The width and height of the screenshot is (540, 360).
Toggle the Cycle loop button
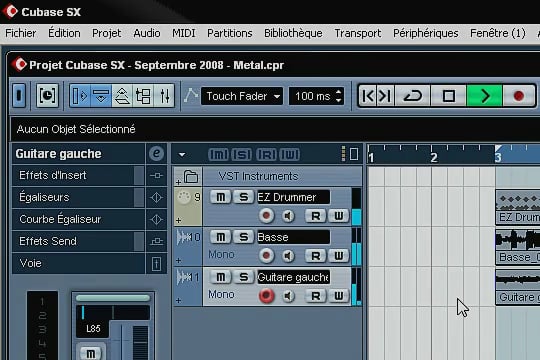pyautogui.click(x=413, y=96)
